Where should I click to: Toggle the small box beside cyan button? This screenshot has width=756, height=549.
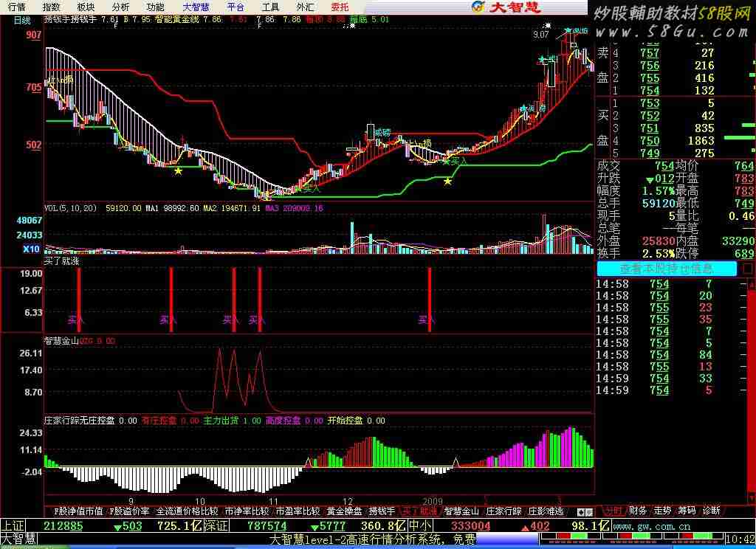click(x=747, y=269)
